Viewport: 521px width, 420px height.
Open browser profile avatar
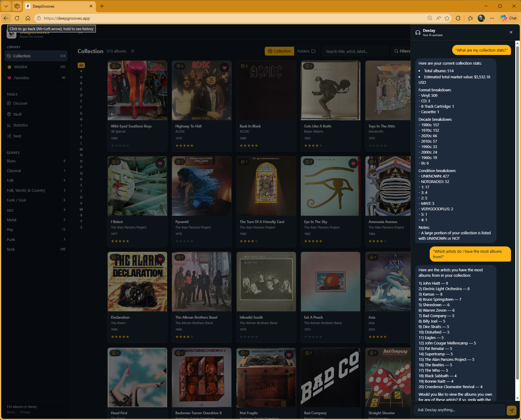pos(481,18)
